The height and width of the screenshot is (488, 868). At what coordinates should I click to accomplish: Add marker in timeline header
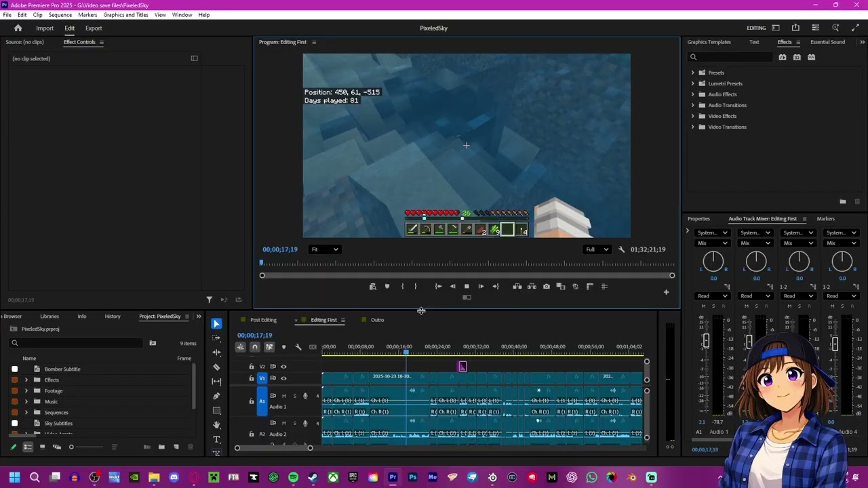[283, 347]
